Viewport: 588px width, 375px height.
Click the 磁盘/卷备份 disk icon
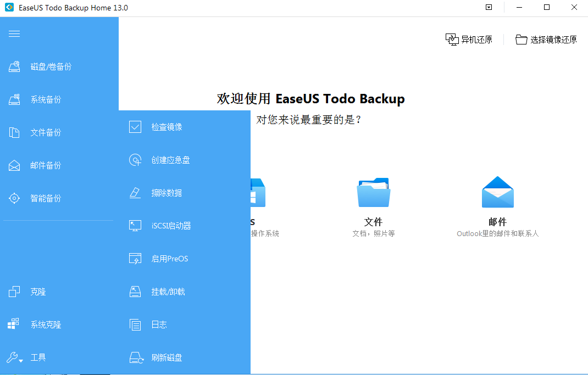pos(14,66)
